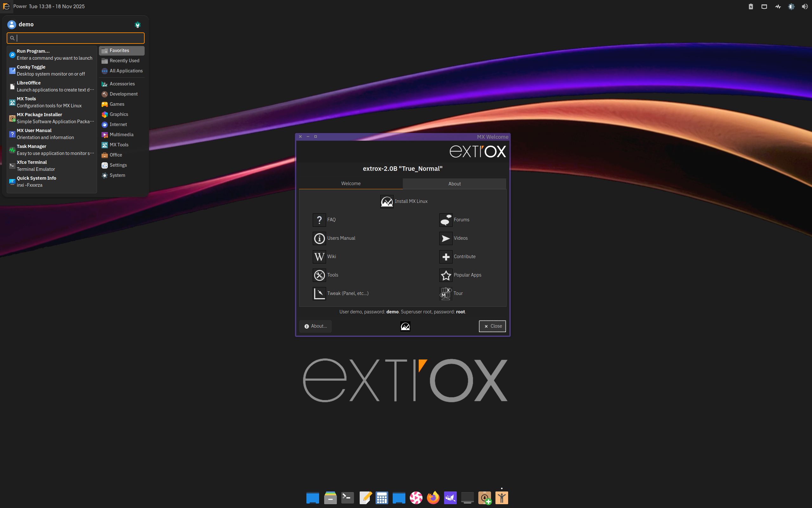This screenshot has height=508, width=812.
Task: Click the battery power tray icon
Action: tap(751, 6)
